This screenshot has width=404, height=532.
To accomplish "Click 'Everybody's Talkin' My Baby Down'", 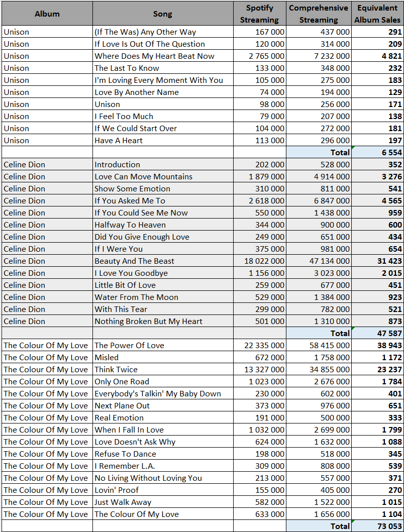I will pos(163,393).
